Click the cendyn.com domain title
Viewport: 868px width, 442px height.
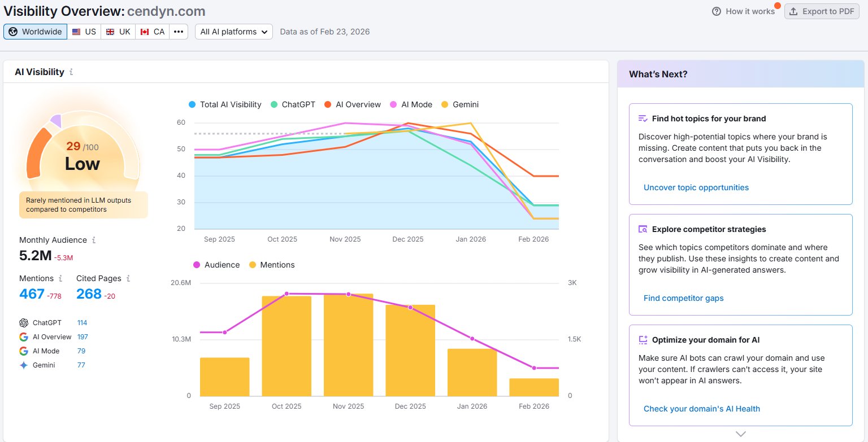click(x=166, y=11)
